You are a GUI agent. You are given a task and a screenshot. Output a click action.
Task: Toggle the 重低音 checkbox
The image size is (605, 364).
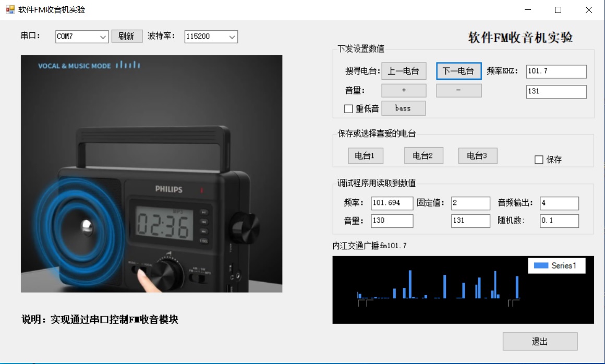pos(348,109)
